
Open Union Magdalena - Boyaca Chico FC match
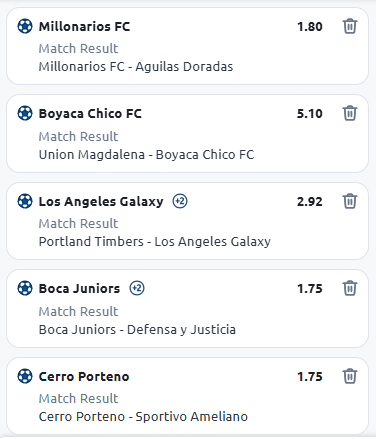(146, 155)
